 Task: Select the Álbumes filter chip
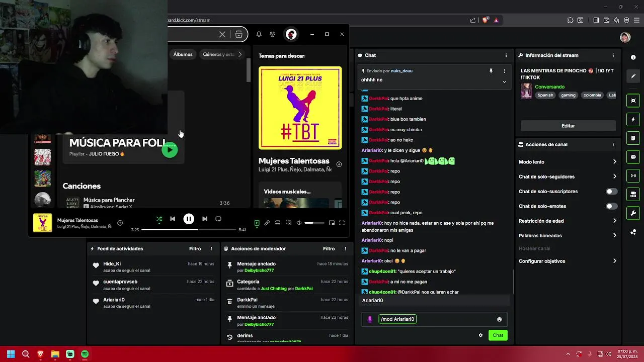click(x=183, y=54)
